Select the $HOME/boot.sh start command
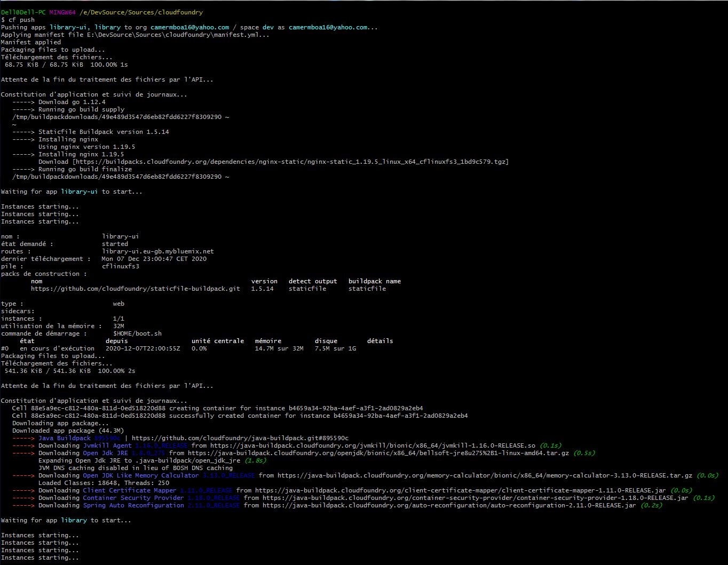 pos(137,333)
